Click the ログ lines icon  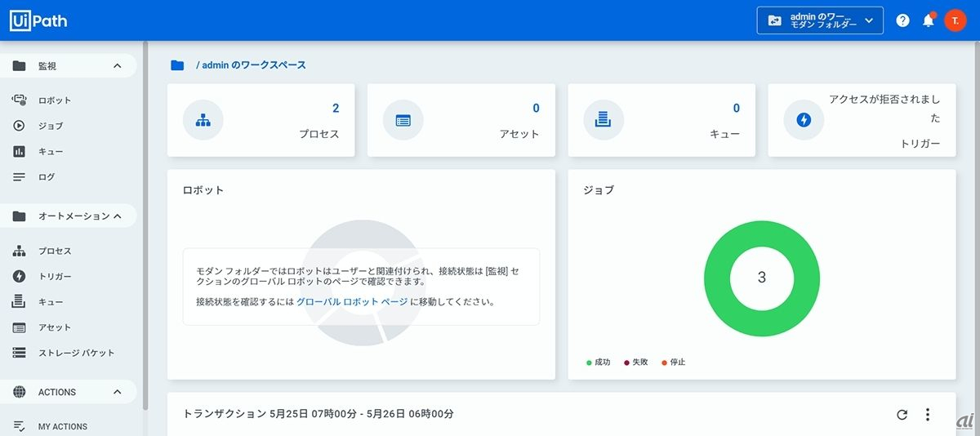20,176
